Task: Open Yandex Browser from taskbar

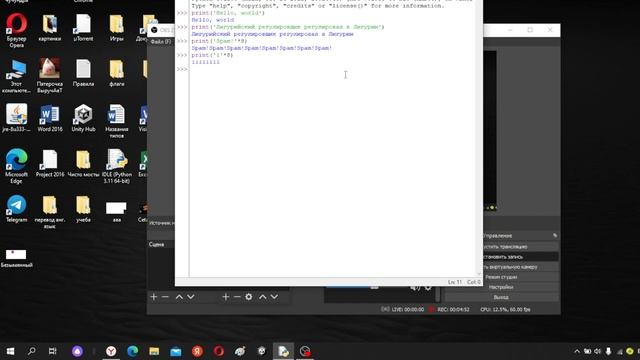Action: 111,351
